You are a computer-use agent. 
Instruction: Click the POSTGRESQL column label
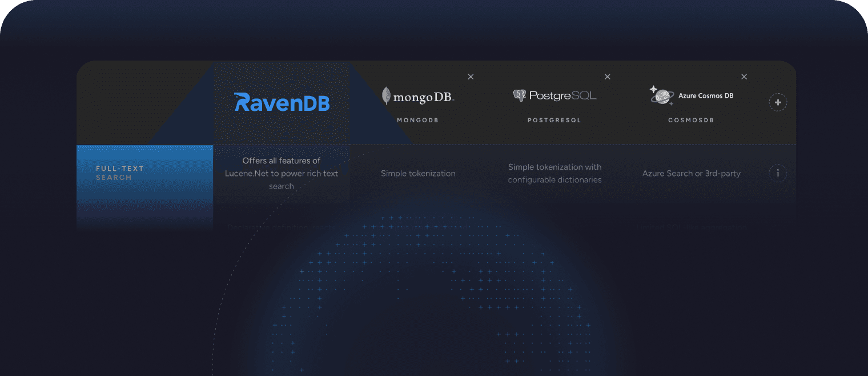(x=554, y=121)
